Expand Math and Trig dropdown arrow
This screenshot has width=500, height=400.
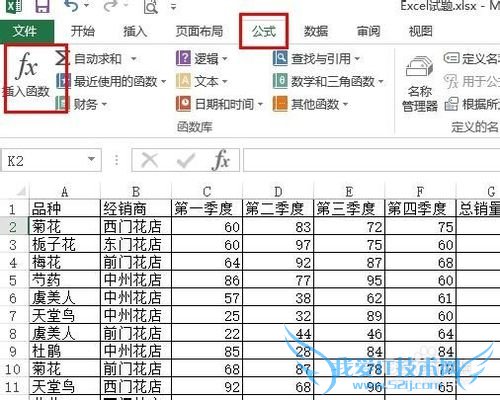[381, 81]
